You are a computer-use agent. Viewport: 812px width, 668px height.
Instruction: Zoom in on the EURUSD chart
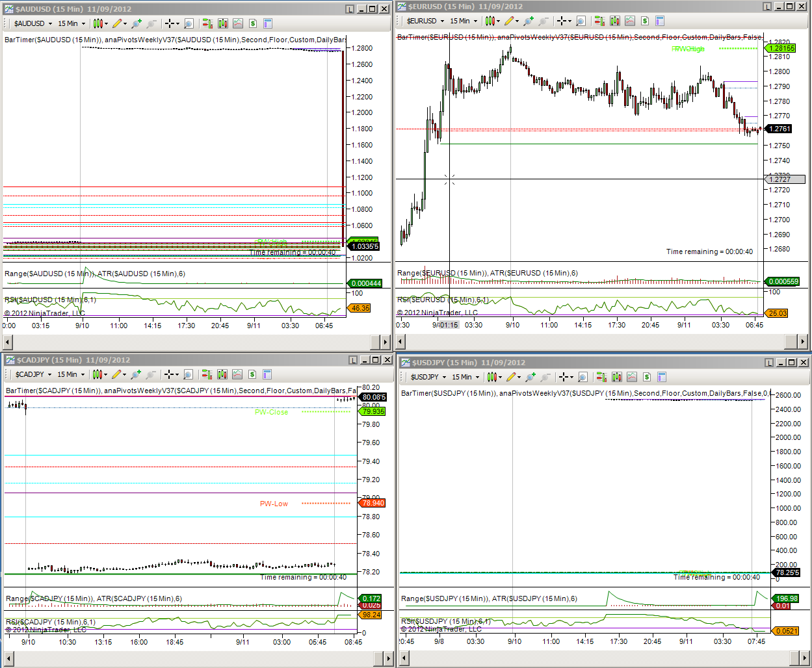click(x=529, y=21)
